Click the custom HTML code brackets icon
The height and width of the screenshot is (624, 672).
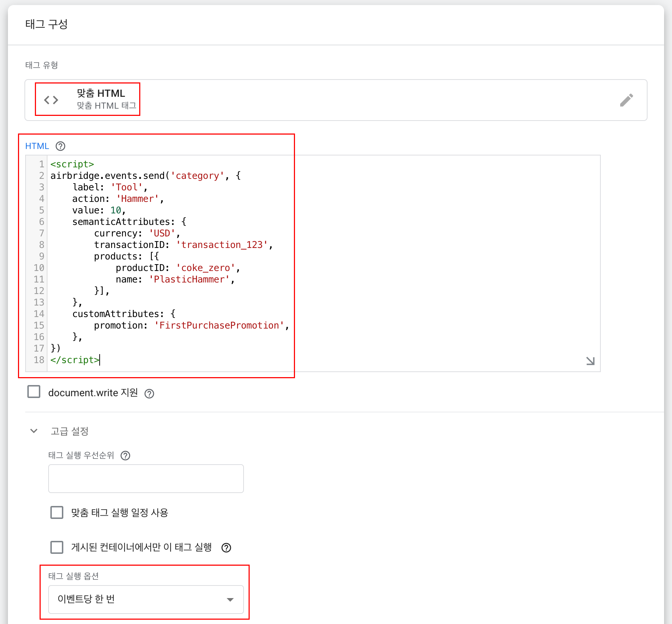pos(51,100)
